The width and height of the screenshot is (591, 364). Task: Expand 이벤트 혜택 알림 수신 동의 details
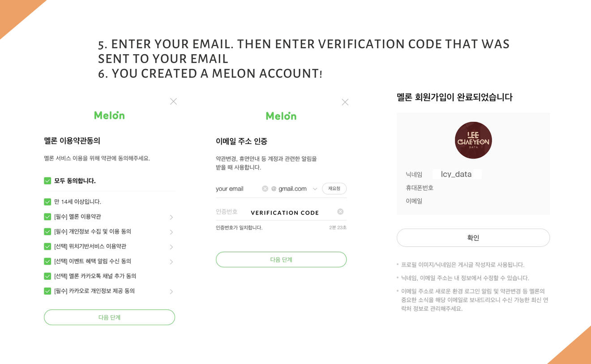171,261
